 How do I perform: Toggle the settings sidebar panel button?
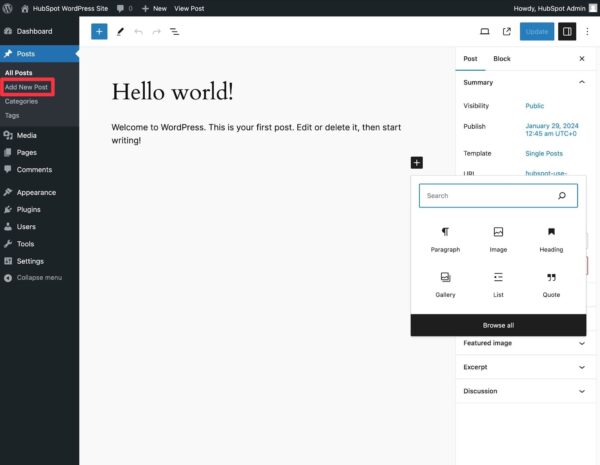[567, 31]
